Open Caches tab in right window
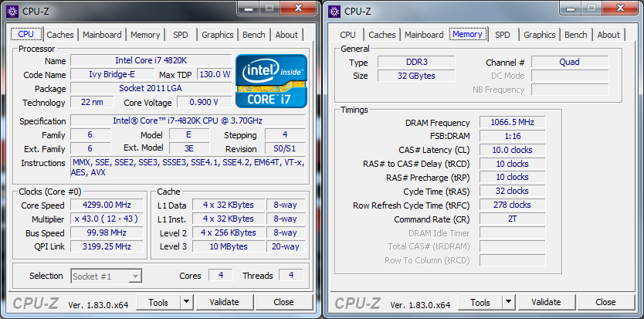The width and height of the screenshot is (644, 319). (382, 35)
